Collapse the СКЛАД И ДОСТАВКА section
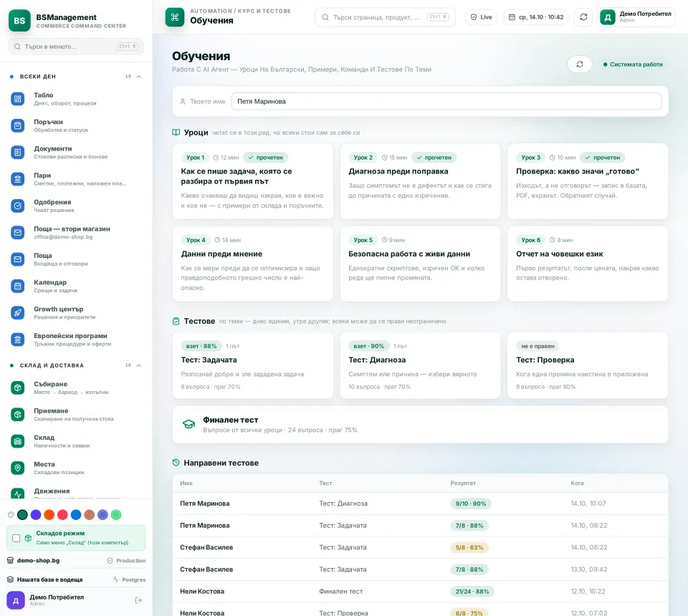The width and height of the screenshot is (688, 616). [138, 365]
